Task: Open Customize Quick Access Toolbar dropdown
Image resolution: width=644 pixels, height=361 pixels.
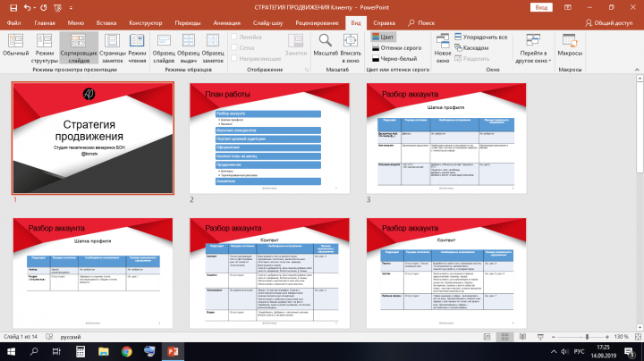Action: point(71,7)
